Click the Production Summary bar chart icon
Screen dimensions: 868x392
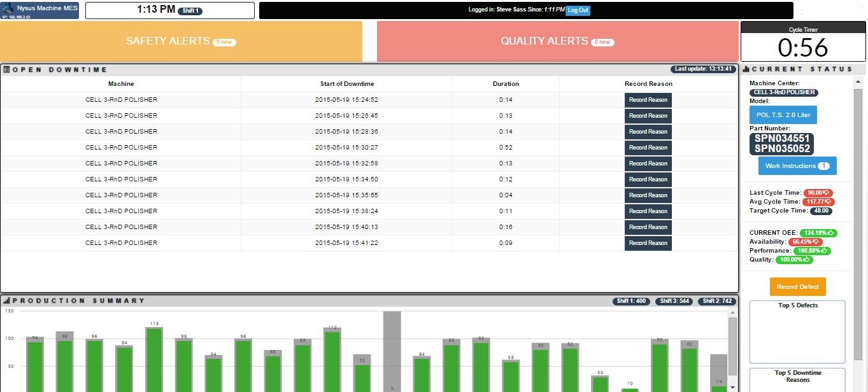(6, 301)
